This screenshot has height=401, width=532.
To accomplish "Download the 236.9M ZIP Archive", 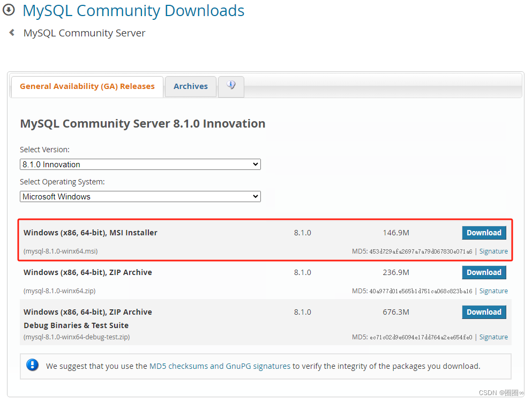I will point(484,272).
